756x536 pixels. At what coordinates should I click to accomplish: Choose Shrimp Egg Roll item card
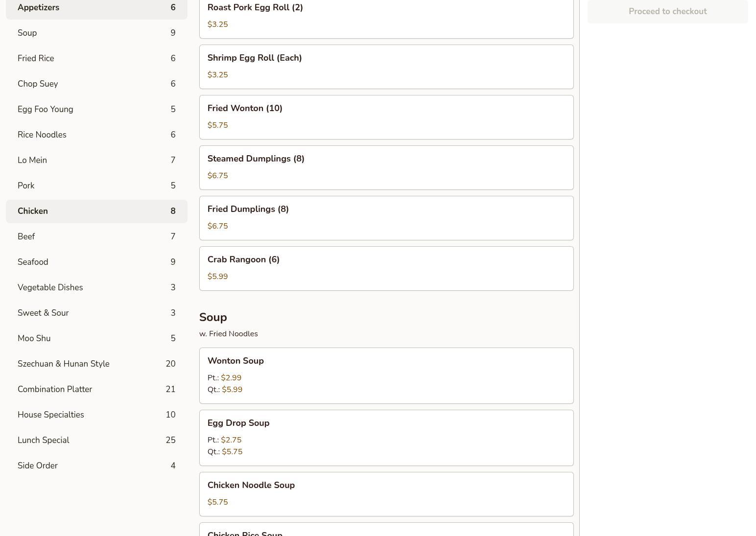386,67
